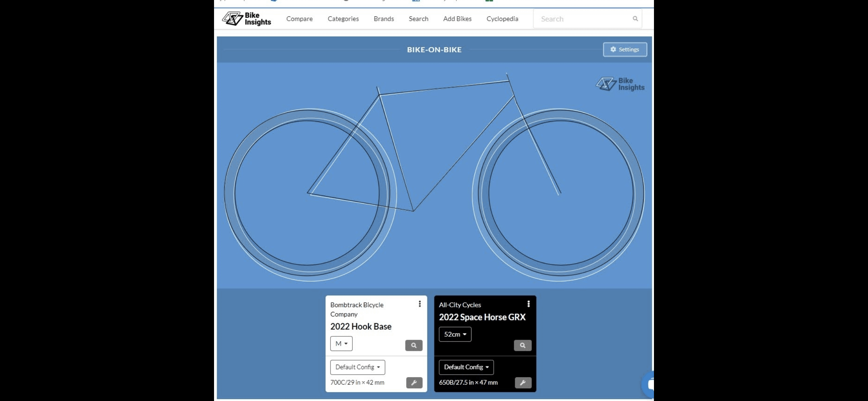Viewport: 868px width, 401px height.
Task: Click the 700C/29 in × 42 mm wheel text
Action: click(357, 382)
